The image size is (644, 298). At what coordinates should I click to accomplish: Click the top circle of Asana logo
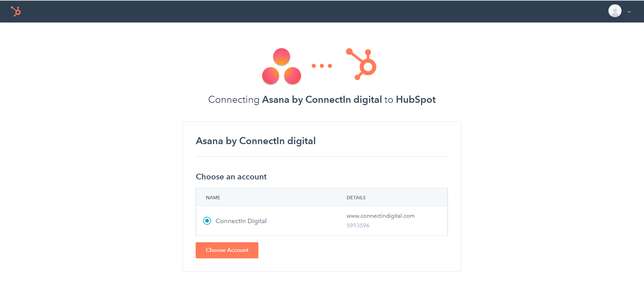coord(282,57)
